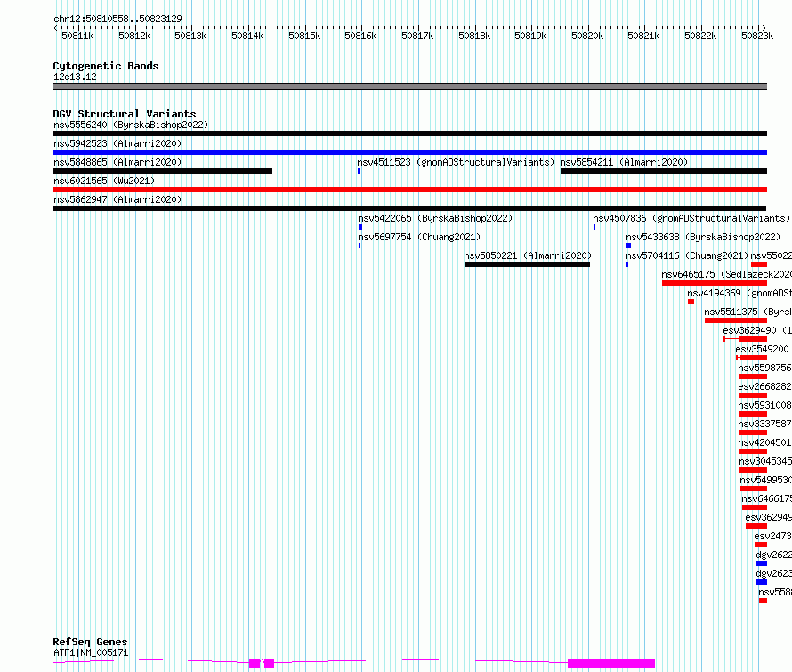Click the black bar under nsv5850221
The image size is (792, 672).
[528, 264]
